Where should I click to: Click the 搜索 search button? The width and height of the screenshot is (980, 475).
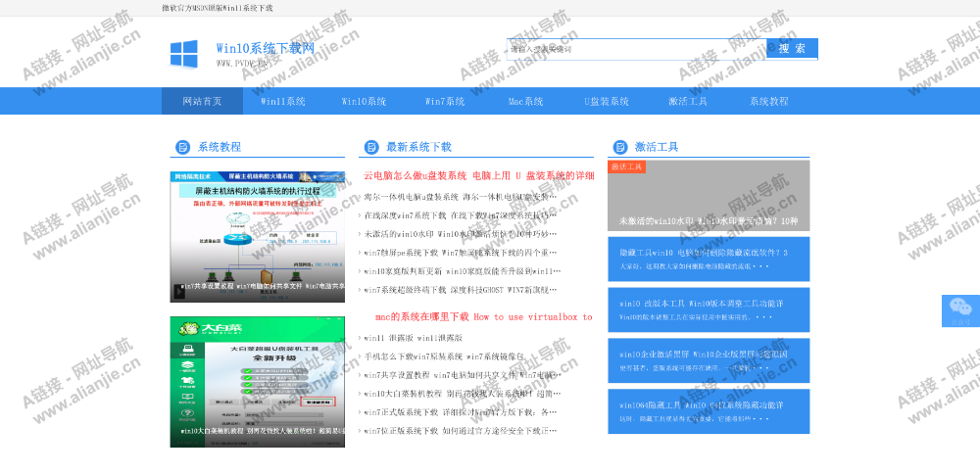[792, 49]
